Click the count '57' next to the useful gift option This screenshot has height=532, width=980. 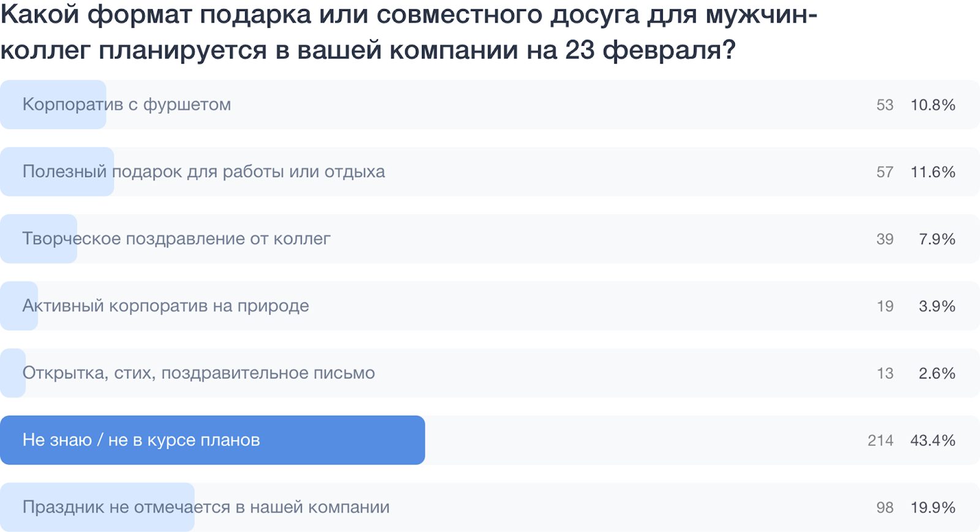click(x=884, y=172)
